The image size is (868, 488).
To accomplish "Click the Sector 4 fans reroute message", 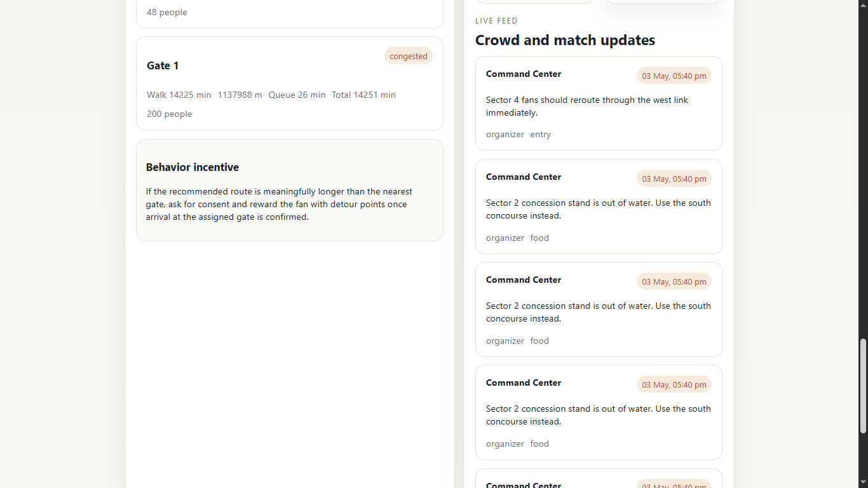I will pos(587,106).
